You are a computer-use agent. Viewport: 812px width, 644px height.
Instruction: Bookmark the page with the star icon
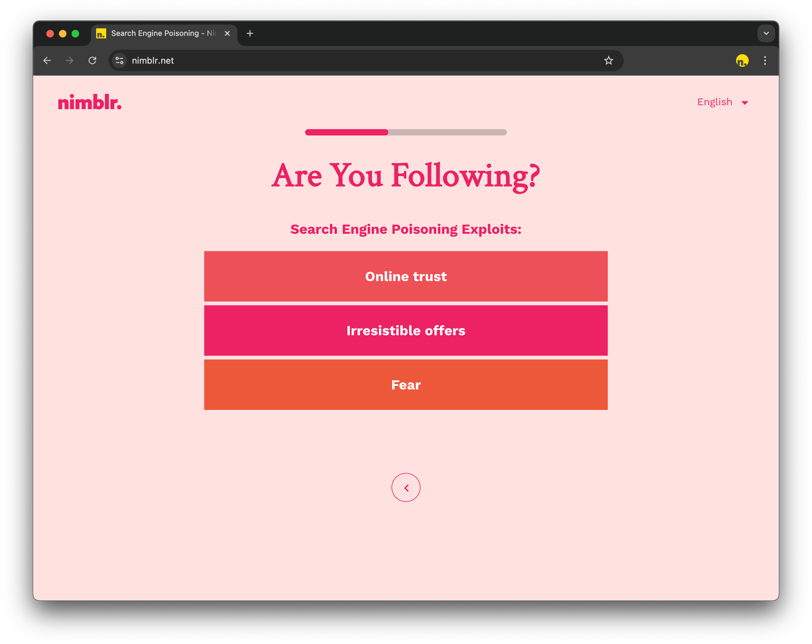(x=608, y=60)
